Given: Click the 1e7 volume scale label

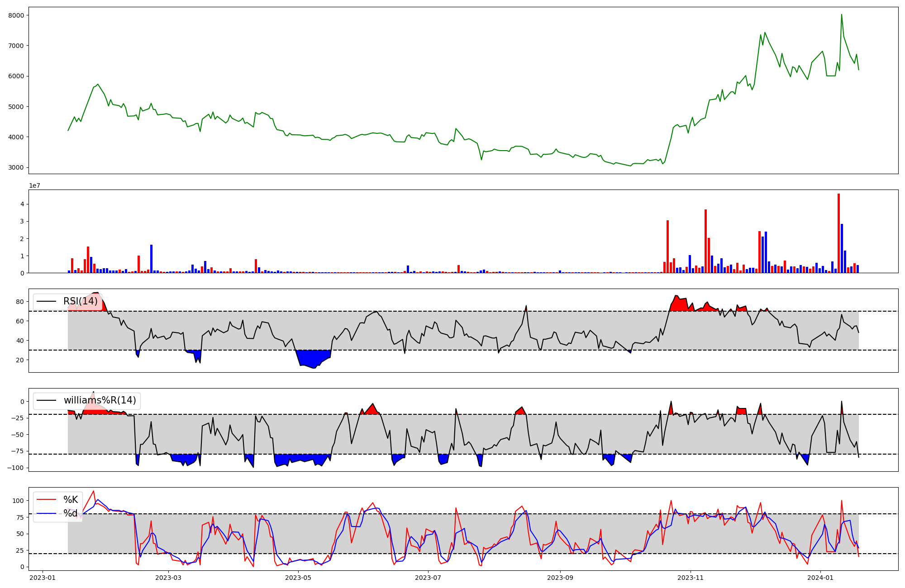Looking at the screenshot, I should pyautogui.click(x=35, y=185).
